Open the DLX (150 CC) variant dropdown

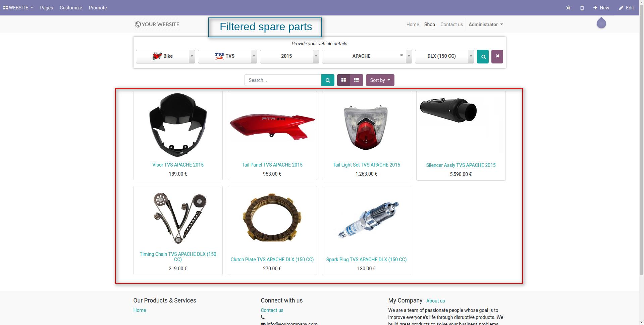444,56
